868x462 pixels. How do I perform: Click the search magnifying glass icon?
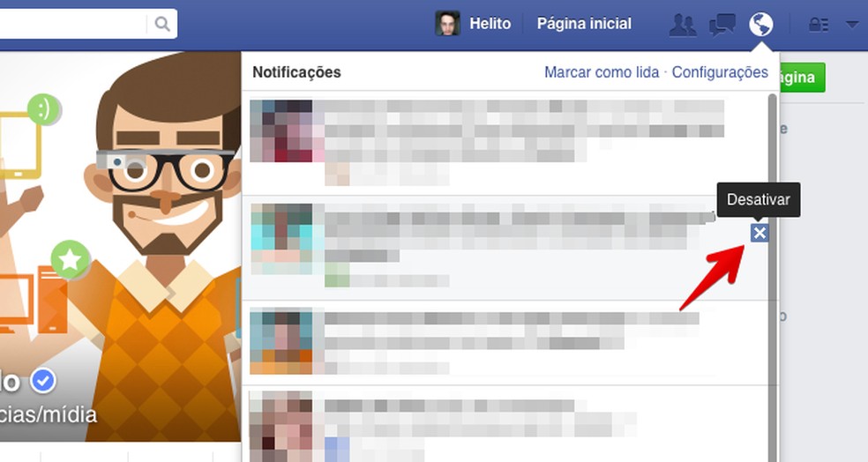[x=162, y=24]
